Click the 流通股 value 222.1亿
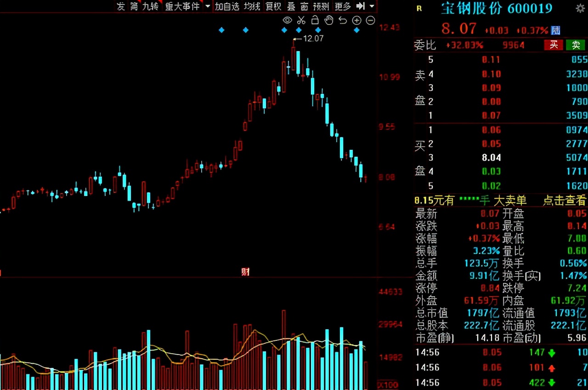The width and height of the screenshot is (588, 390). point(569,326)
